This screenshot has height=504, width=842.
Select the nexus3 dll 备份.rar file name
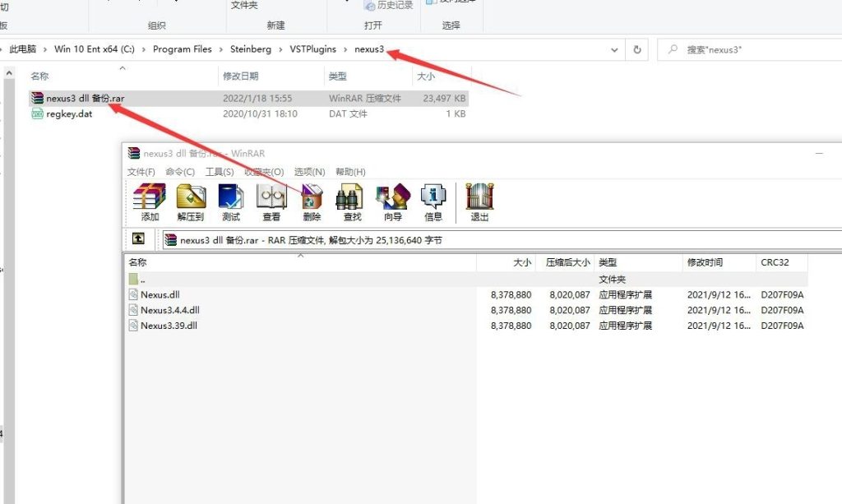pyautogui.click(x=86, y=98)
